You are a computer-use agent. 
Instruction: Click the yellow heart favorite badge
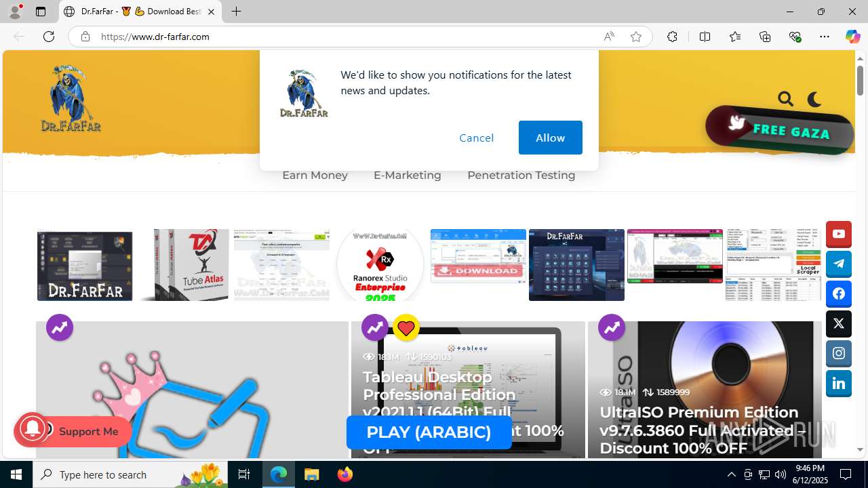(x=406, y=328)
